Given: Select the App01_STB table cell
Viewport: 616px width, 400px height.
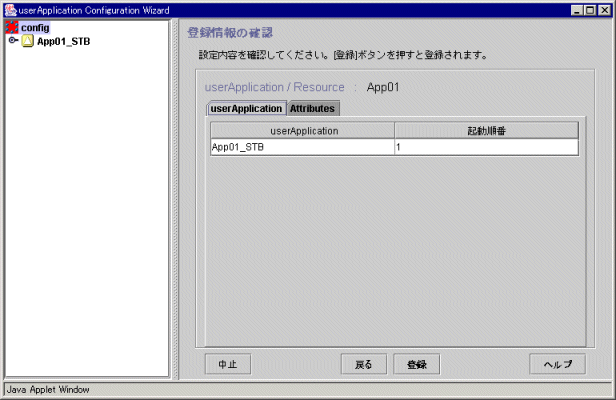Looking at the screenshot, I should [x=302, y=147].
